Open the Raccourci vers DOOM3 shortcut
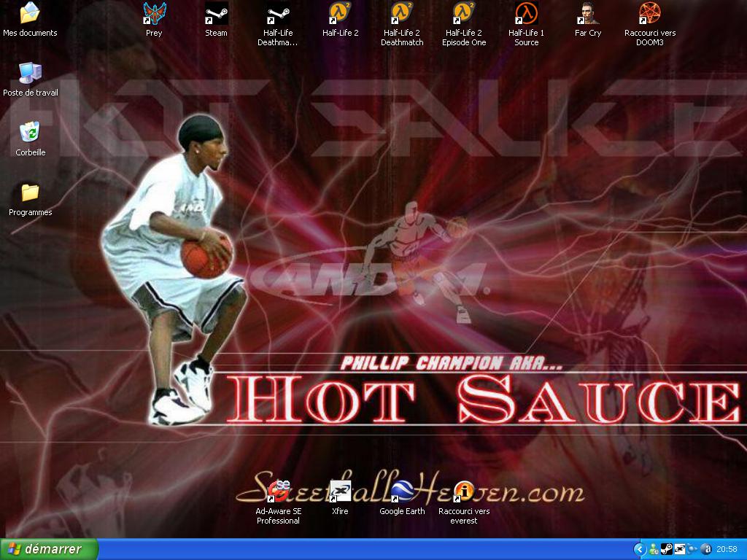Viewport: 747px width, 560px height. coord(650,16)
